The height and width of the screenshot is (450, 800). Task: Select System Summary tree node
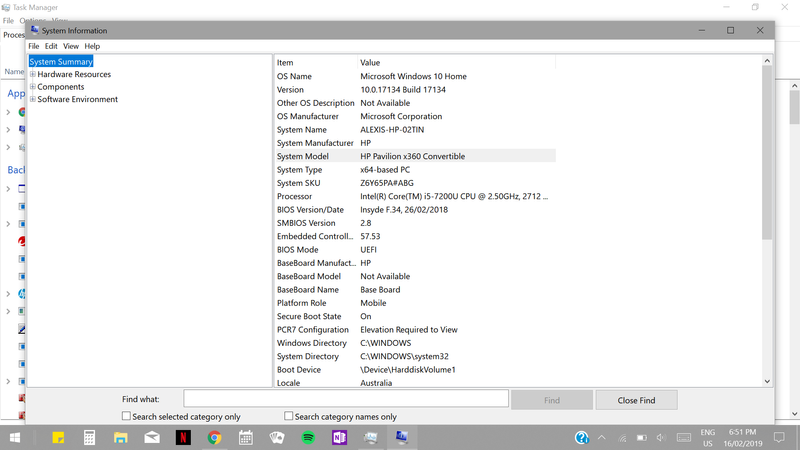[61, 62]
